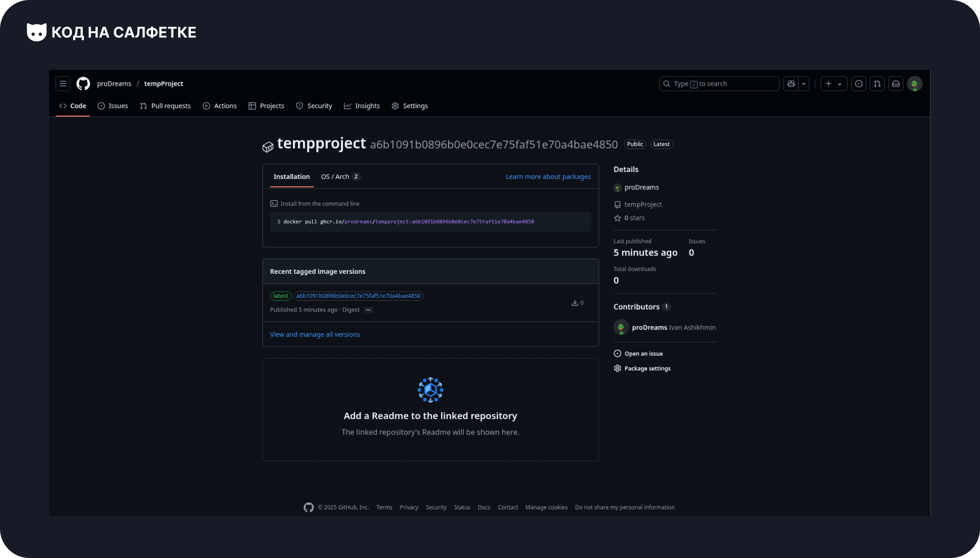Open footer Privacy link
The width and height of the screenshot is (980, 558).
pos(409,508)
